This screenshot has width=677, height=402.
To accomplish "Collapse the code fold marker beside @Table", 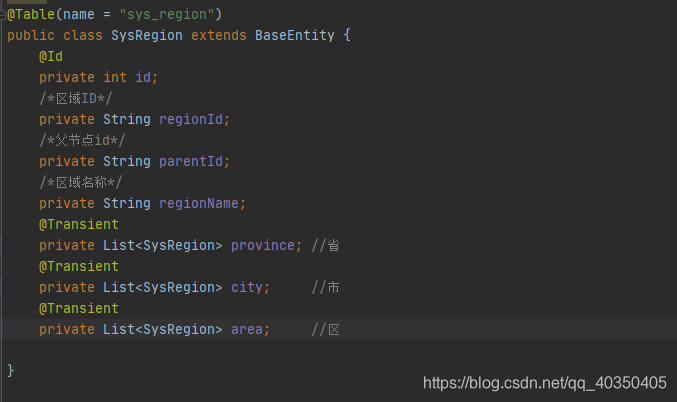I will (x=3, y=15).
